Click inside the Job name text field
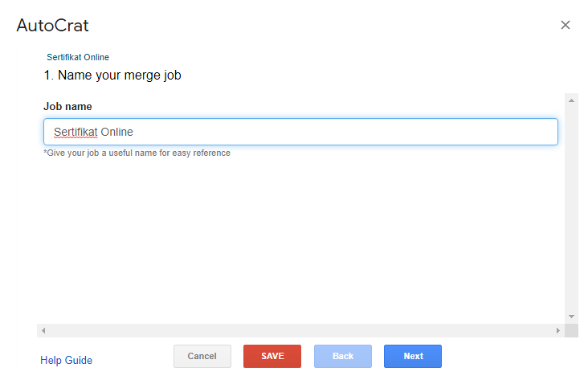 coord(300,132)
